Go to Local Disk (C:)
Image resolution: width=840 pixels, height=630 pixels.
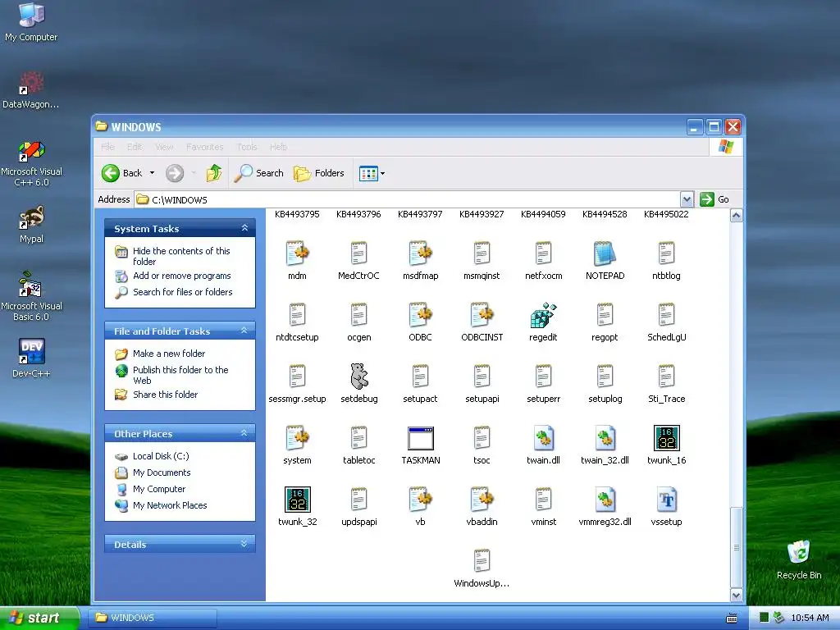(161, 456)
